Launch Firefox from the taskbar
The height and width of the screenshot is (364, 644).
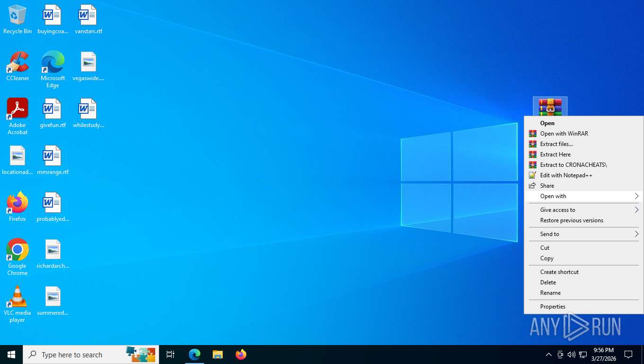[241, 355]
